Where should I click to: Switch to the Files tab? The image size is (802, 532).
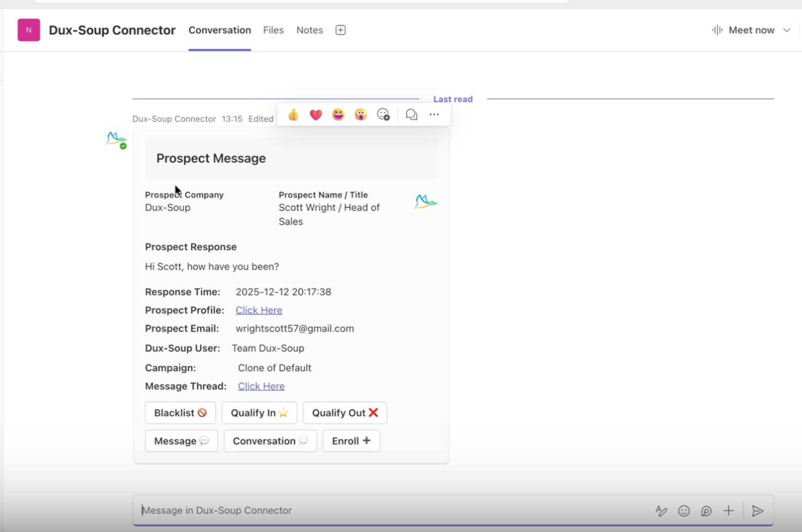click(x=273, y=30)
